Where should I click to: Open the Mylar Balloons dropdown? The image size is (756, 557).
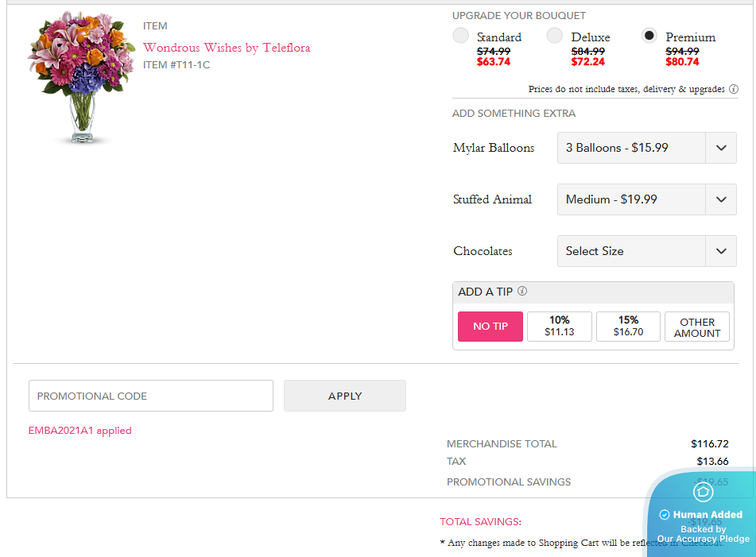point(647,148)
